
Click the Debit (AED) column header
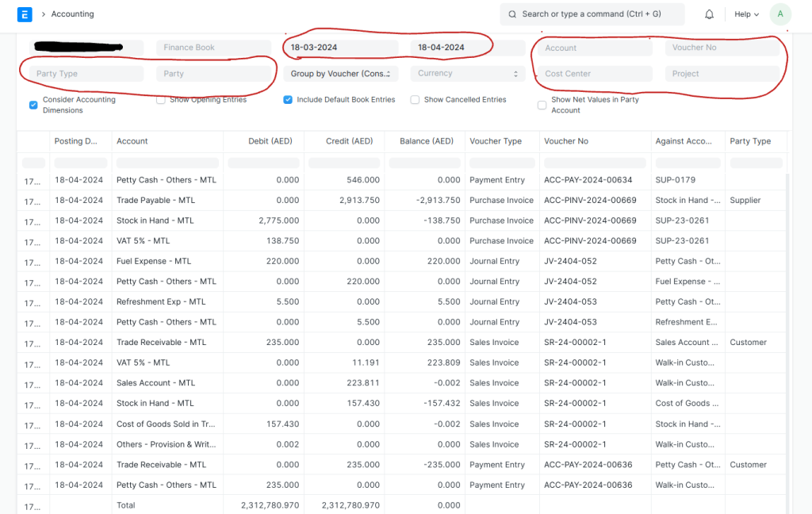[263, 141]
